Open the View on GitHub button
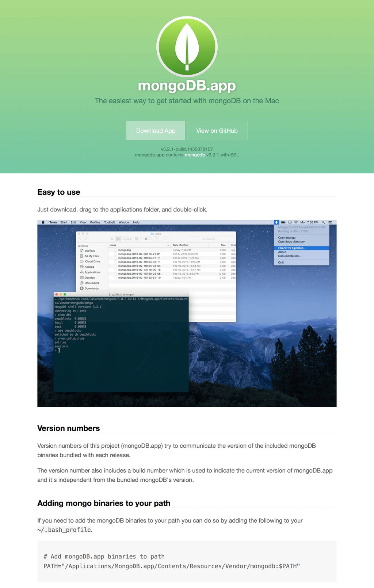The image size is (374, 588). tap(217, 130)
